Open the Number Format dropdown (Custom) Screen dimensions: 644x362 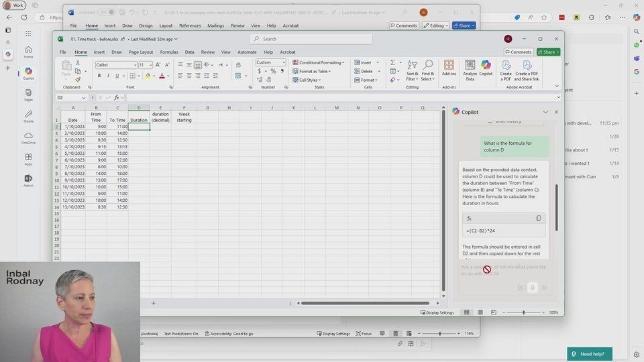[x=283, y=62]
